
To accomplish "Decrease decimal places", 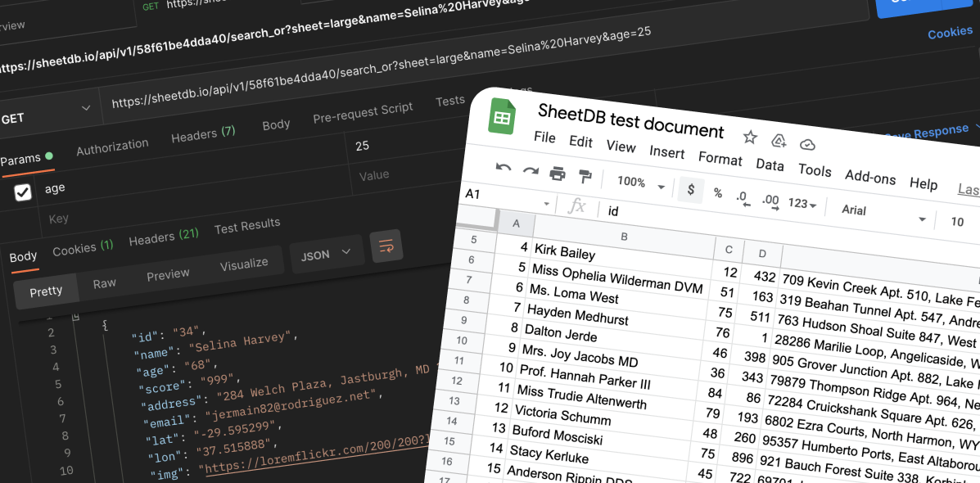I will point(743,197).
